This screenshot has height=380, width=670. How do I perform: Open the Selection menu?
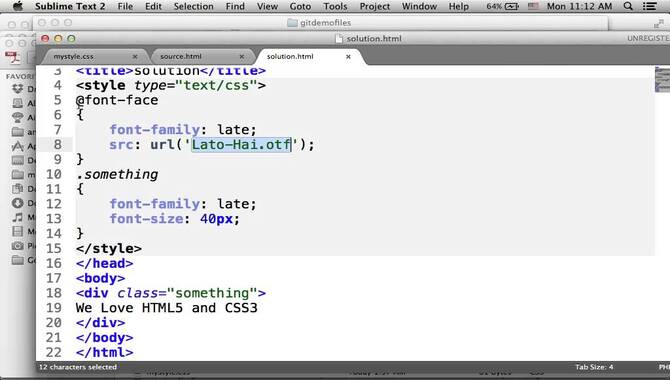pyautogui.click(x=194, y=6)
